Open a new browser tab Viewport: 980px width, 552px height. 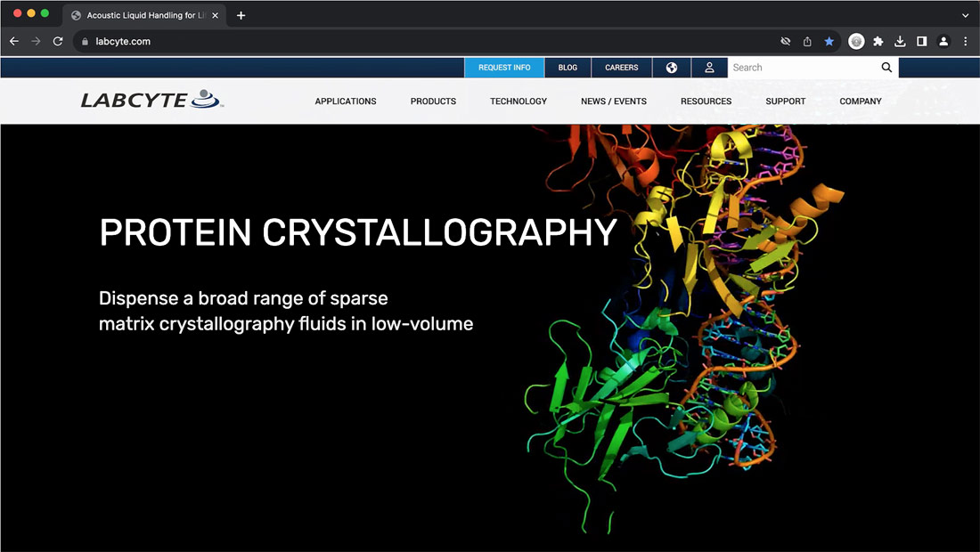point(241,15)
